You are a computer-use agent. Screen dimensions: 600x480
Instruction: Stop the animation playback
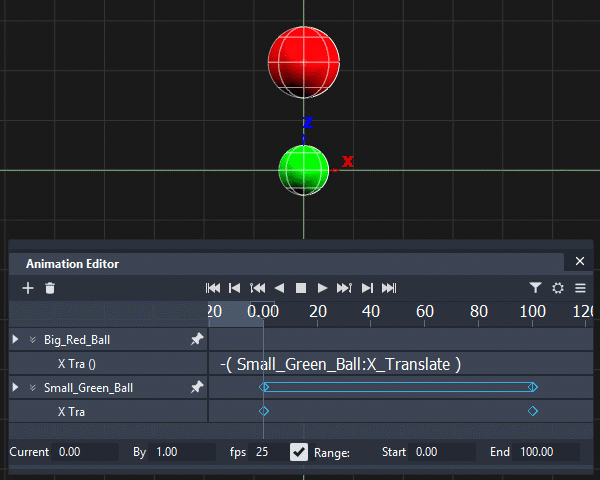[301, 288]
